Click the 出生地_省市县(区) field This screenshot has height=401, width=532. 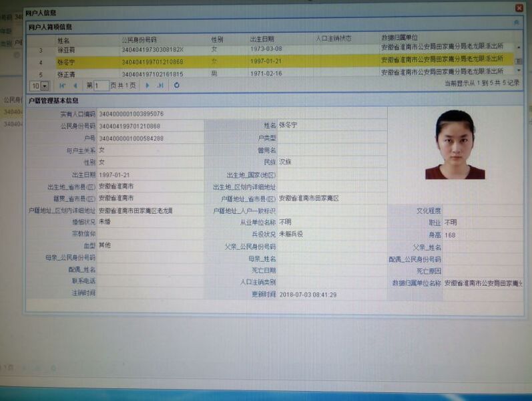pos(151,186)
